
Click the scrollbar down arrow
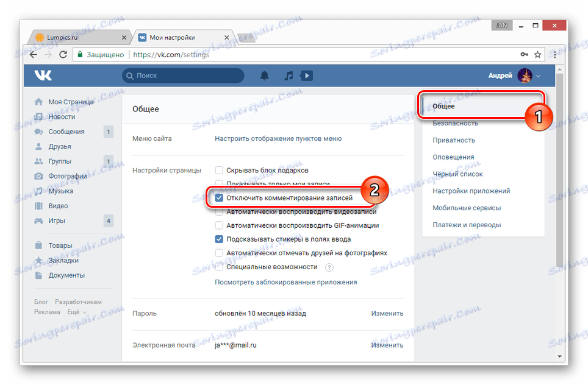coord(559,356)
